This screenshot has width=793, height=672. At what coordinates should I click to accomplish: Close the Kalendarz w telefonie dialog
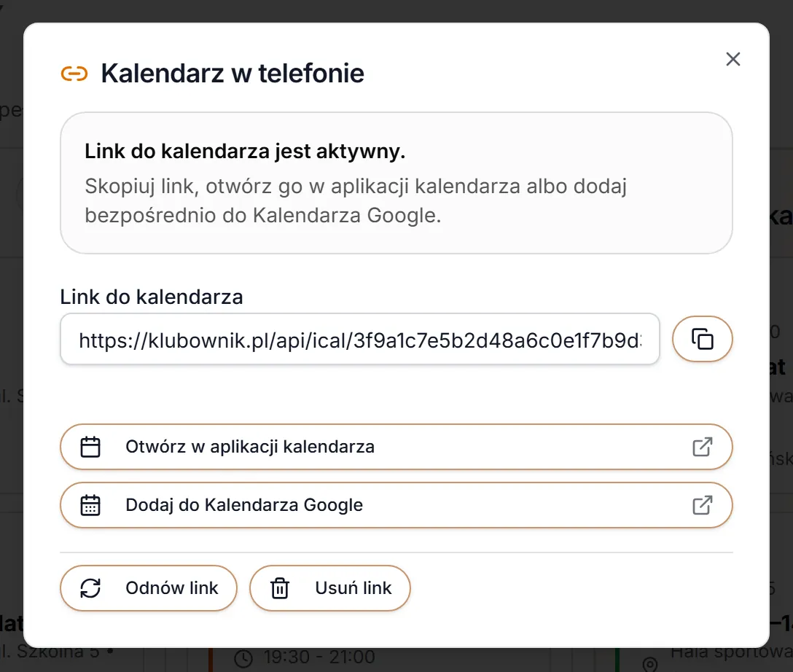pyautogui.click(x=733, y=59)
